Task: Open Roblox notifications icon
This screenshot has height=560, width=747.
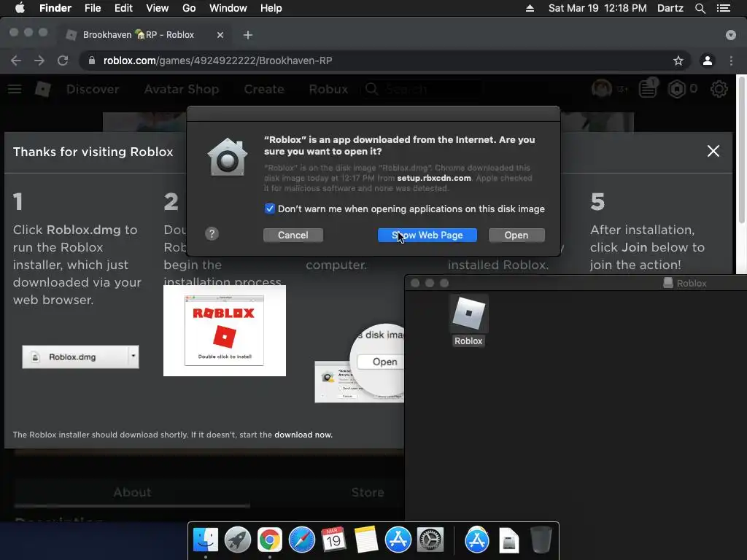Action: tap(648, 88)
